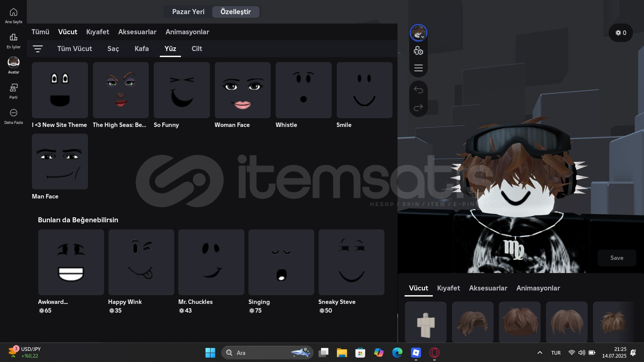Image resolution: width=644 pixels, height=362 pixels.
Task: Open the Wi-Fi network icon
Action: (x=571, y=353)
